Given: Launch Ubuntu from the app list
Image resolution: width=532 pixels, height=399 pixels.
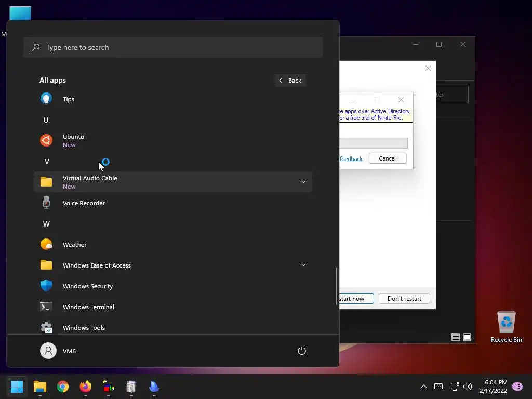Looking at the screenshot, I should pos(172,140).
